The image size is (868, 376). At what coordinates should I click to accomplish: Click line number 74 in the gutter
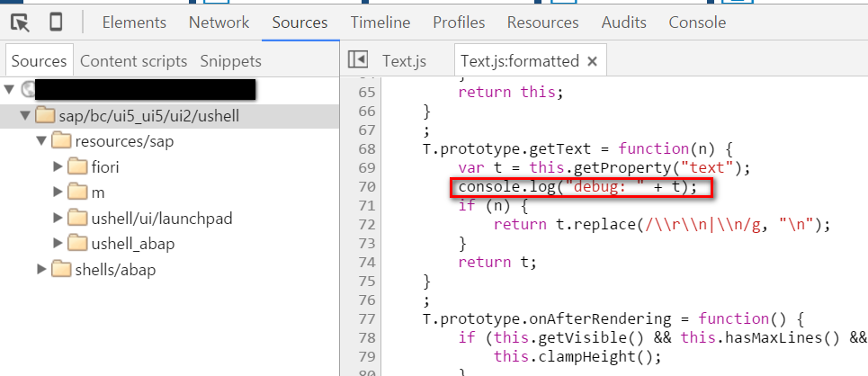(366, 262)
